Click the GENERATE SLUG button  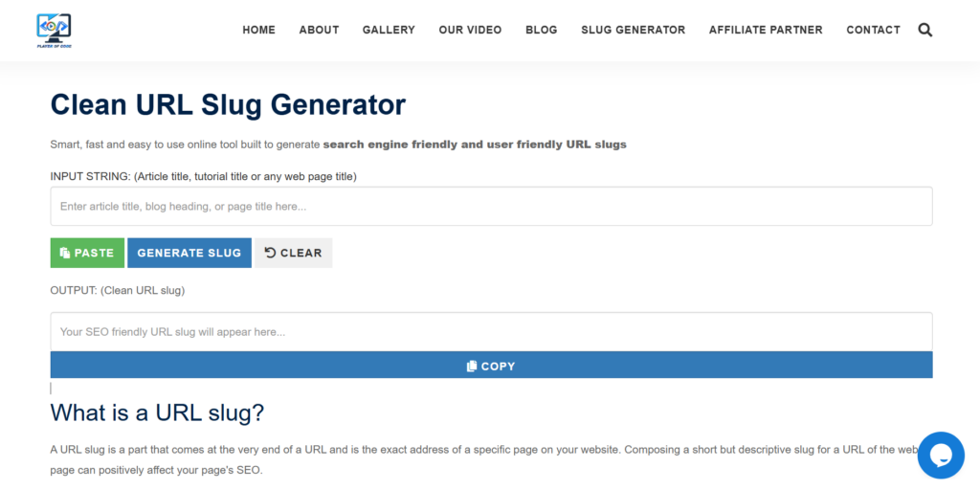(189, 253)
